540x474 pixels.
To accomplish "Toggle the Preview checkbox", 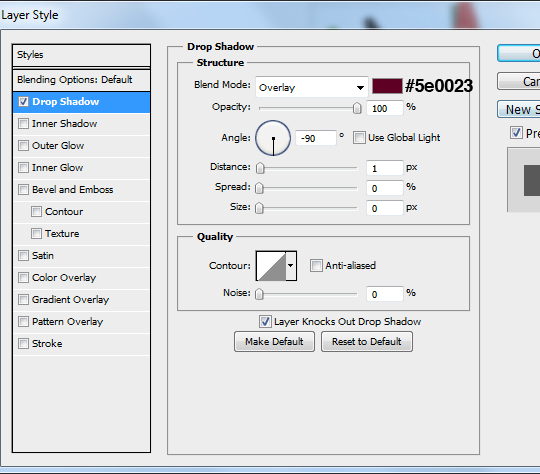I will pos(516,133).
